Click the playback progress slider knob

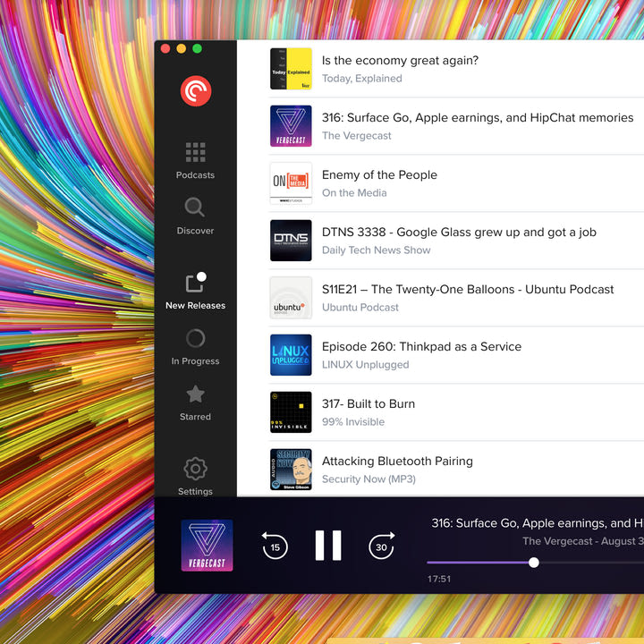(533, 563)
